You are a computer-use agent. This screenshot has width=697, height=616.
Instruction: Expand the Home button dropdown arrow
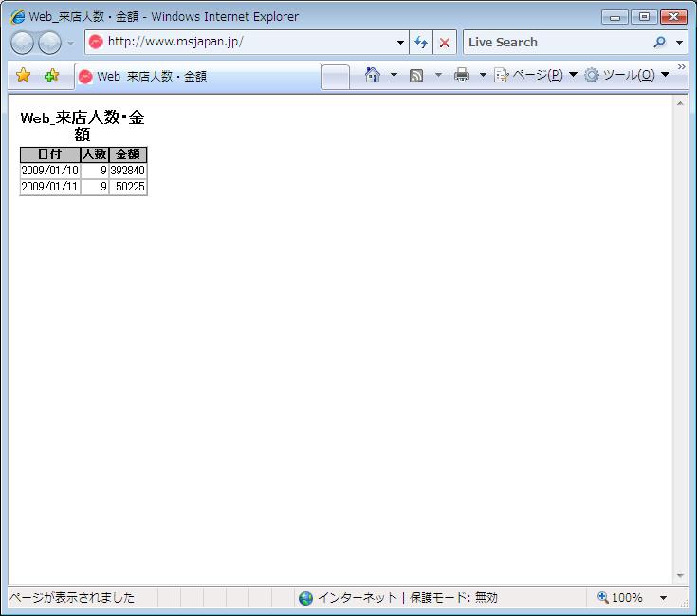click(x=394, y=75)
